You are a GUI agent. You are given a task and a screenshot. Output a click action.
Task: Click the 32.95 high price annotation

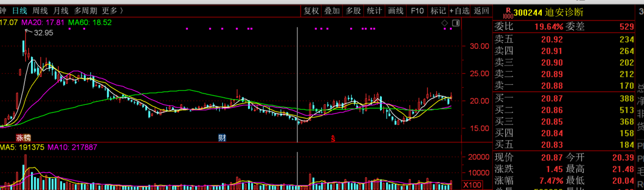click(x=43, y=33)
